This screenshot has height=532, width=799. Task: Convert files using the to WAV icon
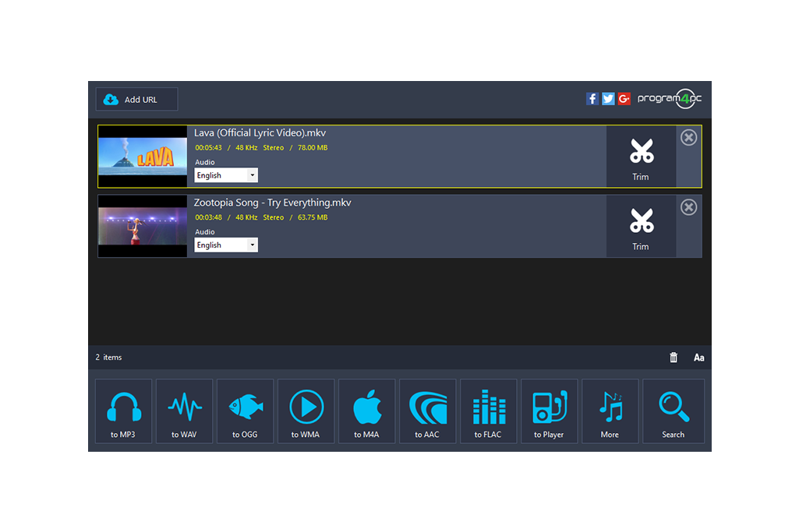(x=184, y=411)
